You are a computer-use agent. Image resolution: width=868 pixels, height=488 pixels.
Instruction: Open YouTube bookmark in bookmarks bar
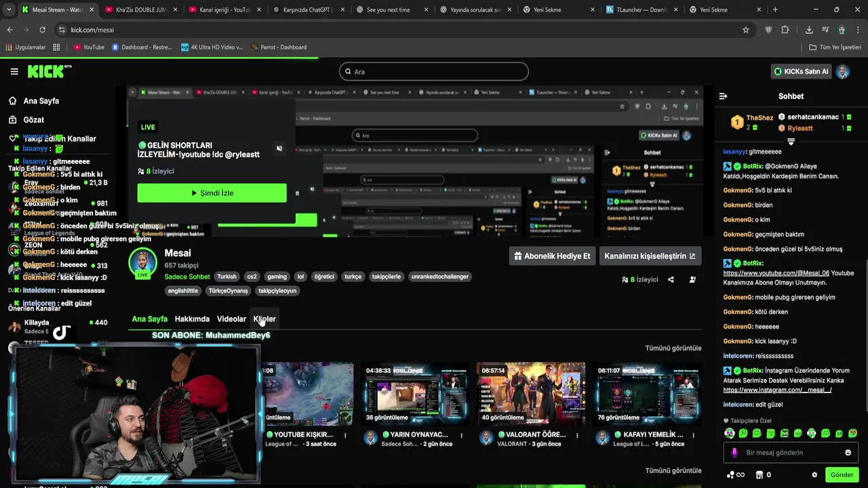coord(89,47)
